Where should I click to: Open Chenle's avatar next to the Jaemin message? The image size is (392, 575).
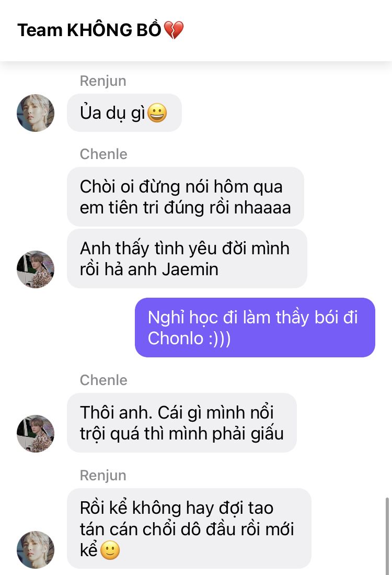pyautogui.click(x=36, y=269)
